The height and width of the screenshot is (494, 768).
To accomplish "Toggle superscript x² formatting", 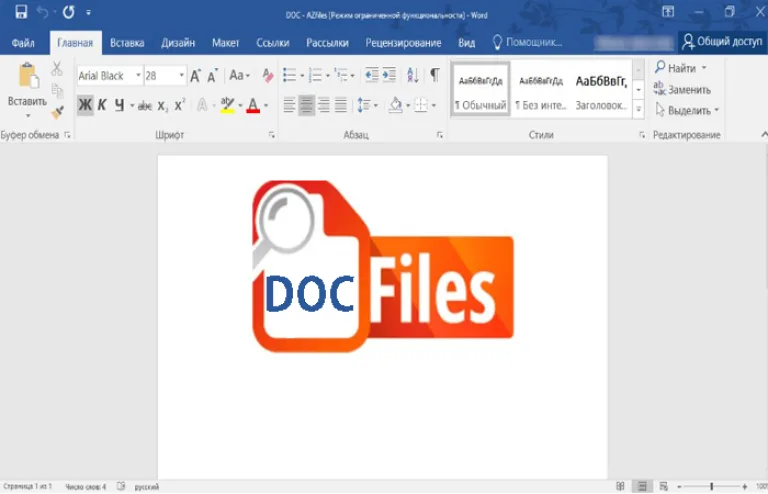I will [x=180, y=105].
